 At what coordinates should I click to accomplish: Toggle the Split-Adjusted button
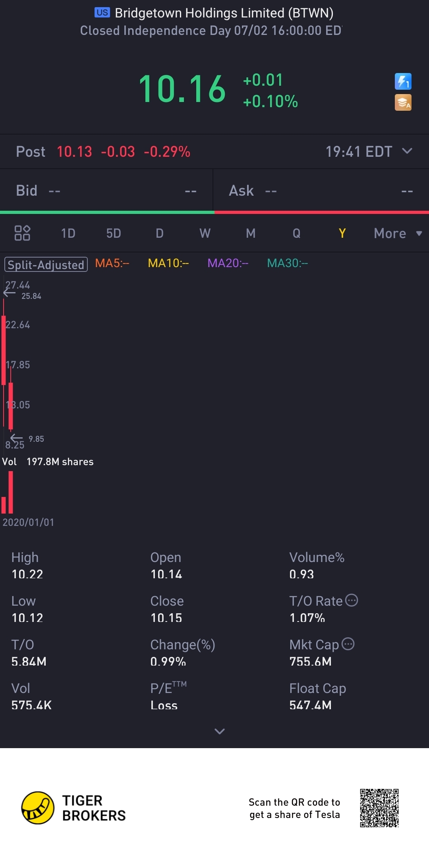pyautogui.click(x=46, y=264)
